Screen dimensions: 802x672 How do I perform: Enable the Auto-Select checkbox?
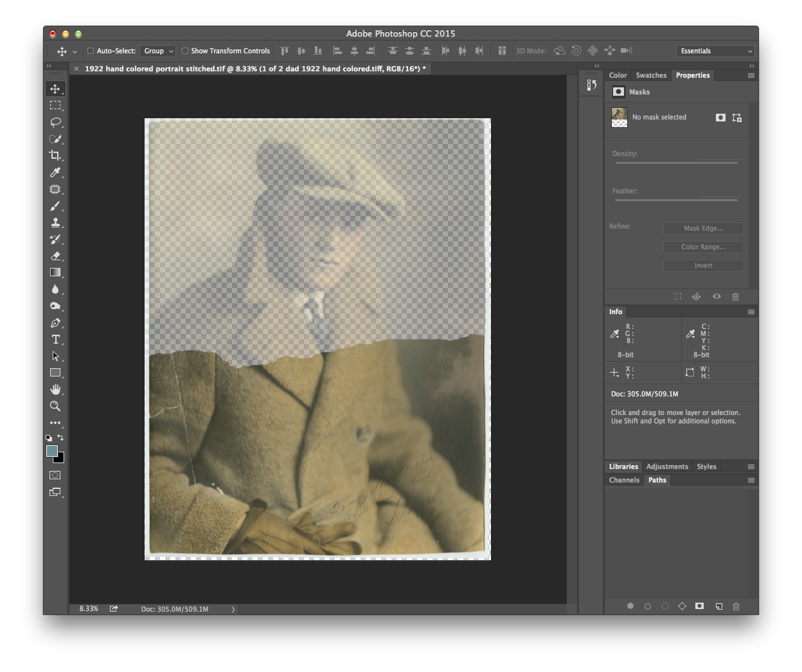(x=91, y=51)
